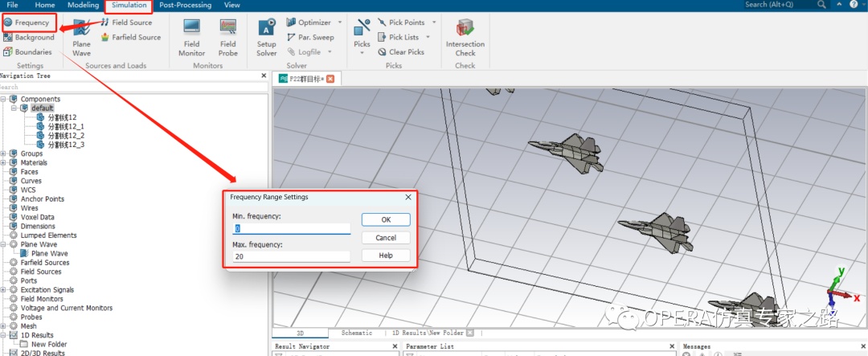
Task: Activate Pick Points
Action: click(401, 23)
